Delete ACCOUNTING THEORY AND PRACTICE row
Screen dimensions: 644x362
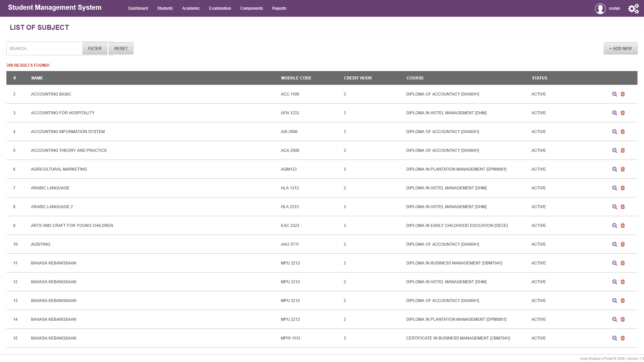point(623,150)
